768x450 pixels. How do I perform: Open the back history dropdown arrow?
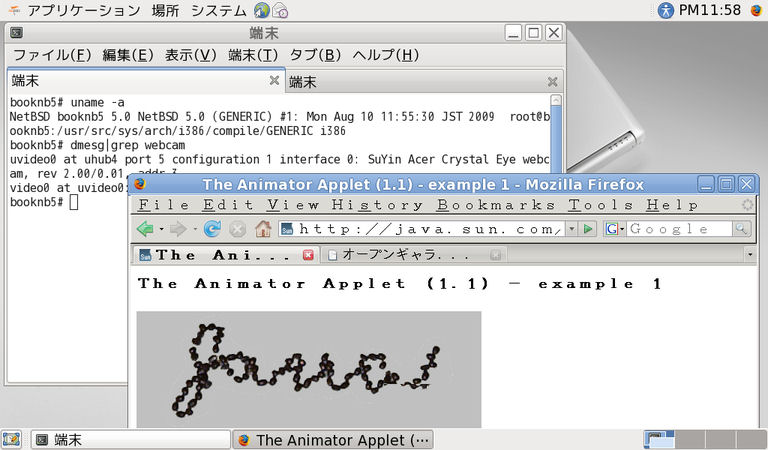coord(161,229)
